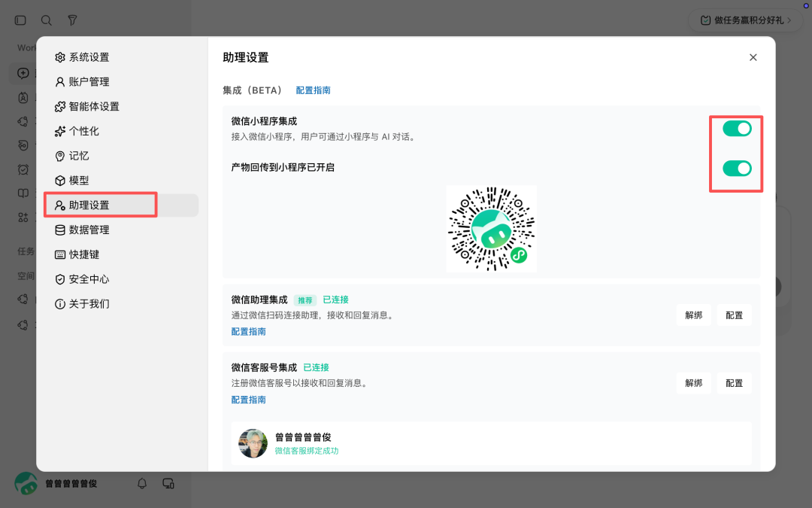Click the 已连接 status of 微信助理集成

(x=335, y=300)
